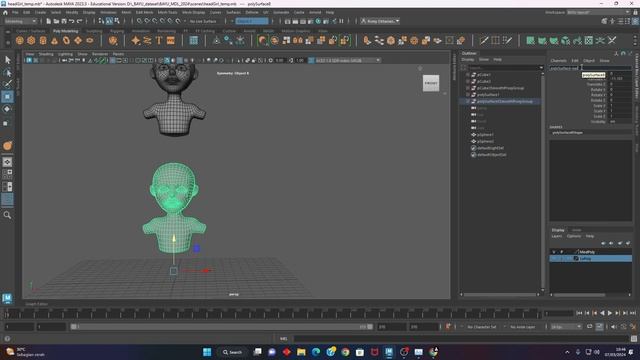Toggle visibility V of the MedPoly layer

tap(554, 252)
